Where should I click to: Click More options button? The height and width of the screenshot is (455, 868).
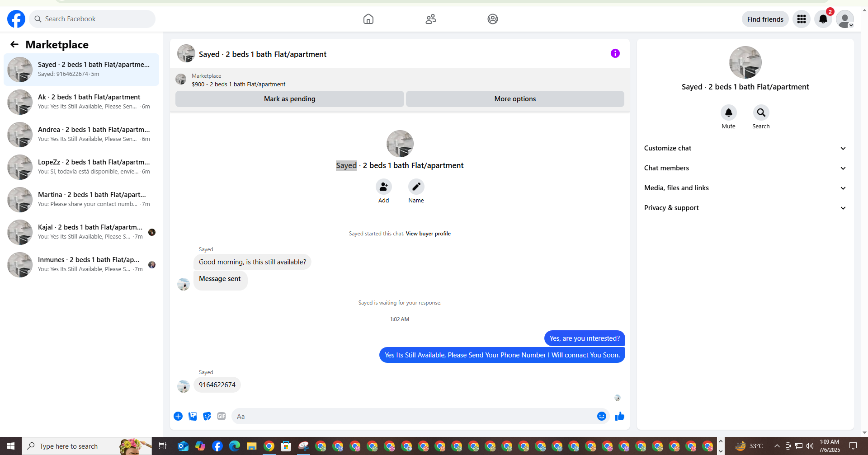[515, 99]
